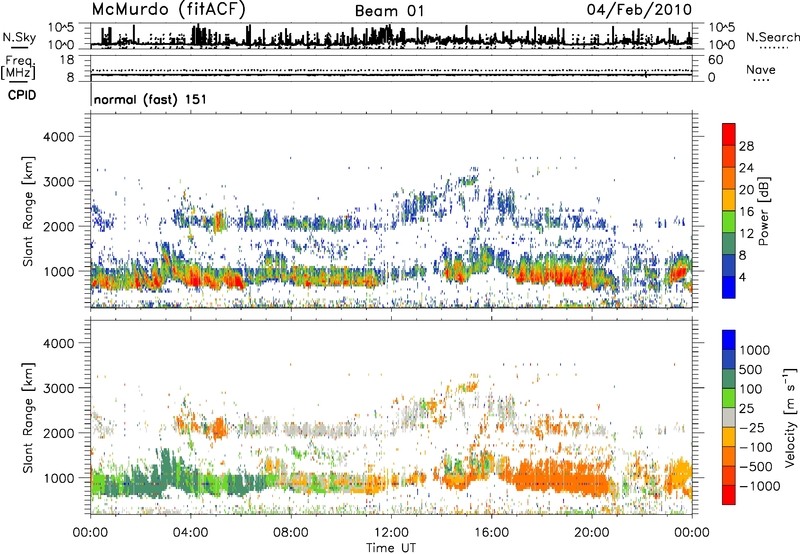Select the CPID label

pyautogui.click(x=22, y=95)
